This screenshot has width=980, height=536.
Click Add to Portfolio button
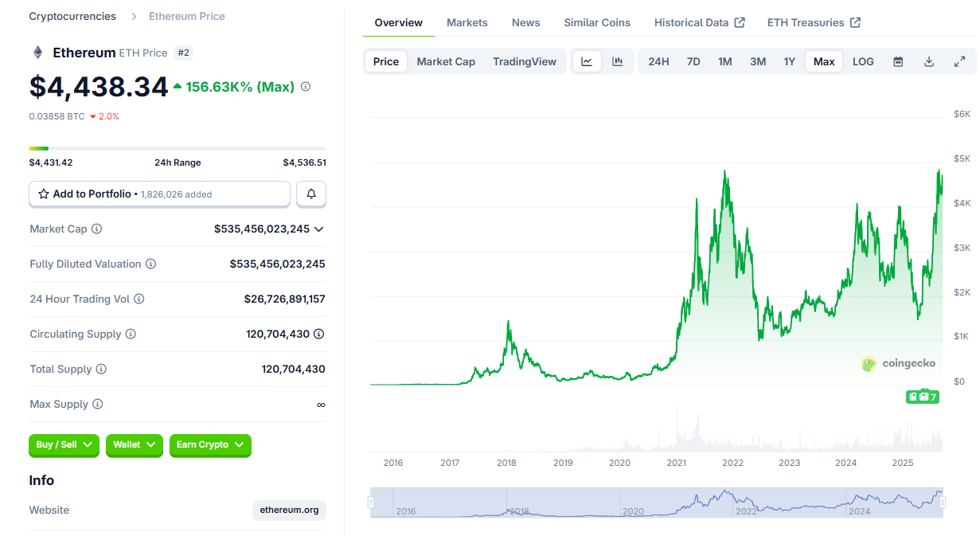tap(160, 194)
